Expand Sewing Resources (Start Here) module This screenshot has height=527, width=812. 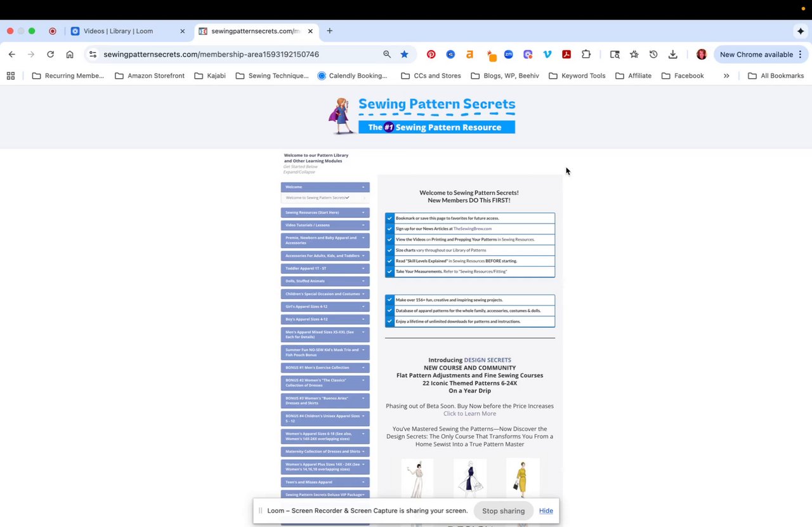[x=325, y=213]
